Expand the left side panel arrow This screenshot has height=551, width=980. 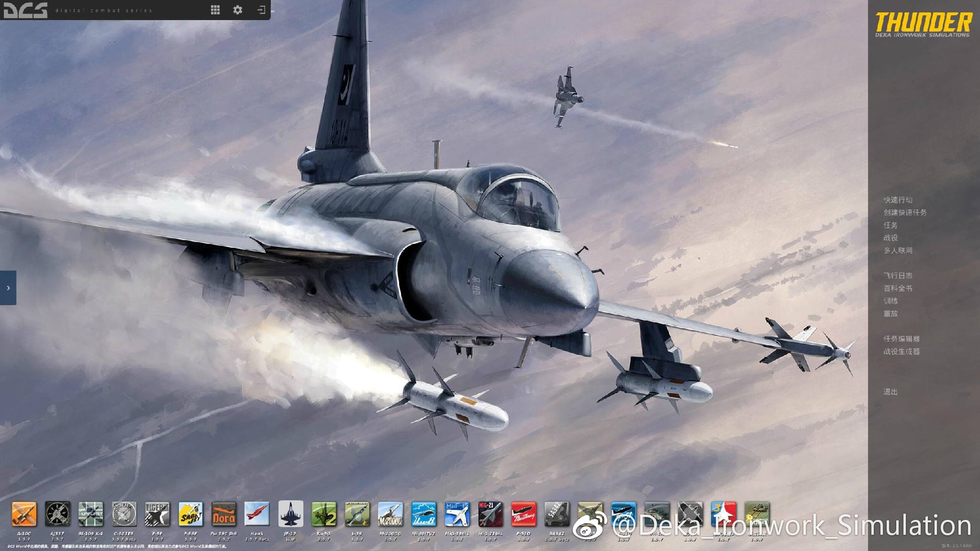coord(8,287)
